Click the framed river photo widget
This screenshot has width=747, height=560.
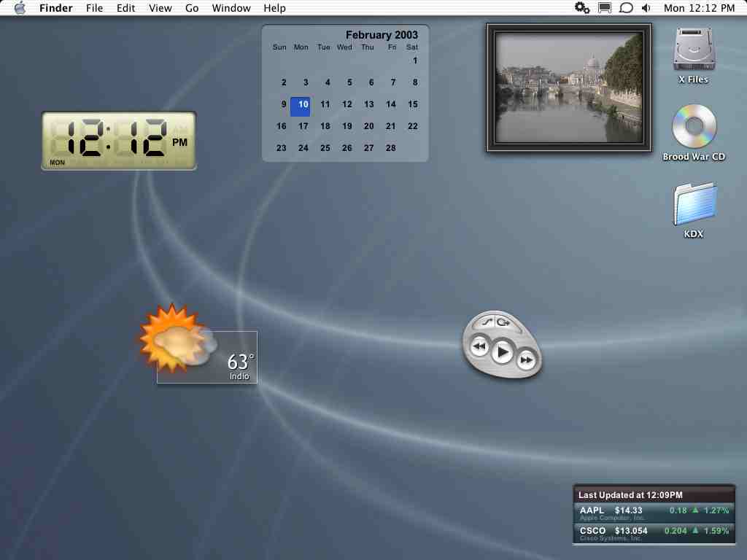tap(569, 88)
